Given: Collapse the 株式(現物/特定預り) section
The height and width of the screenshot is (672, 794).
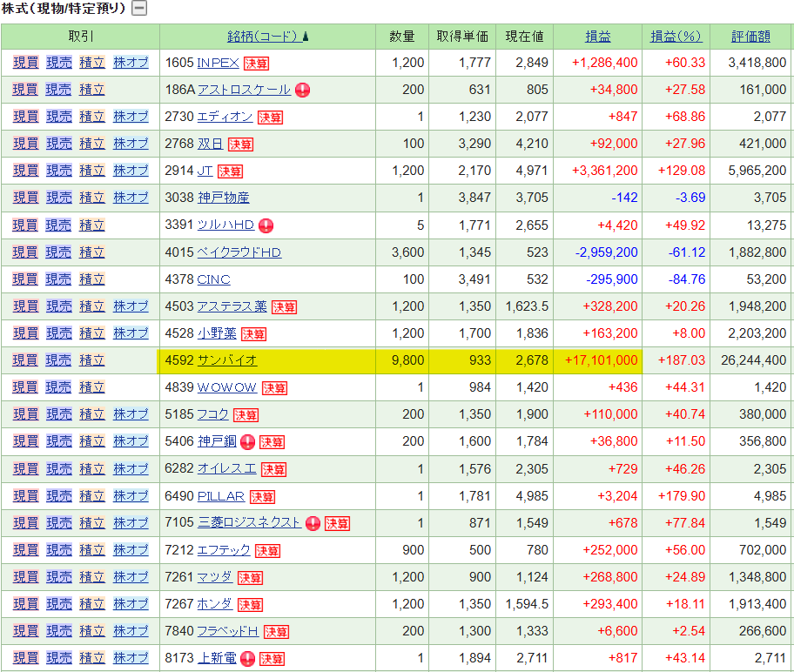Looking at the screenshot, I should tap(139, 9).
